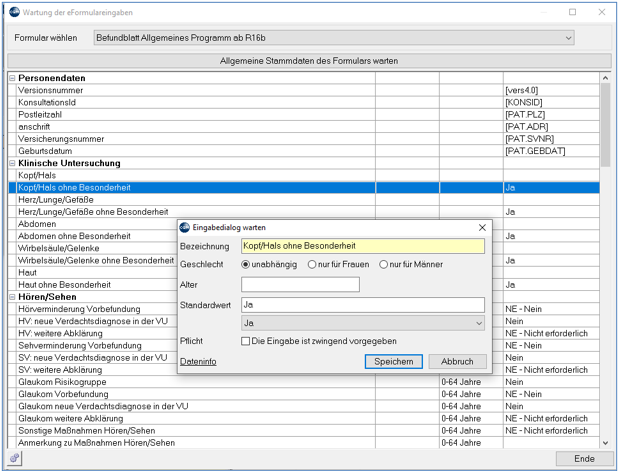This screenshot has width=619, height=471.
Task: Click the Standardwert text field
Action: pos(363,305)
